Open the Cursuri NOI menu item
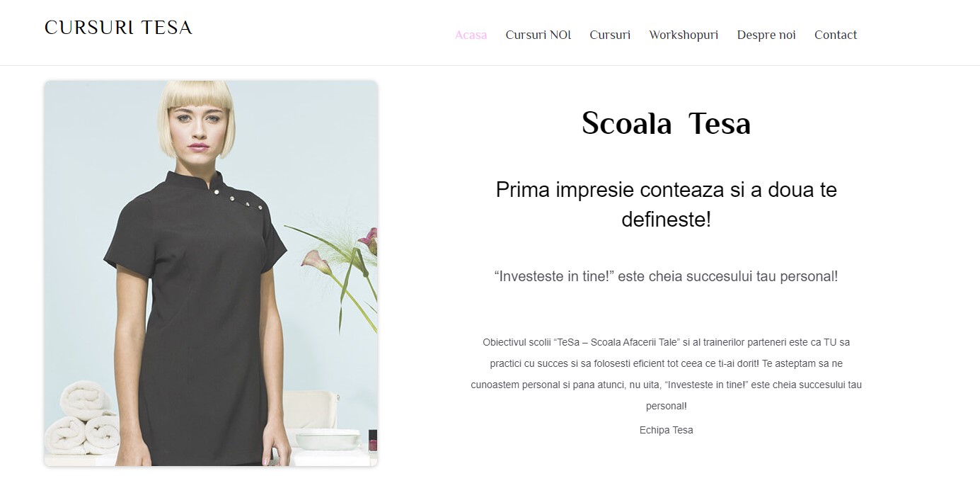Image resolution: width=980 pixels, height=488 pixels. click(x=538, y=35)
